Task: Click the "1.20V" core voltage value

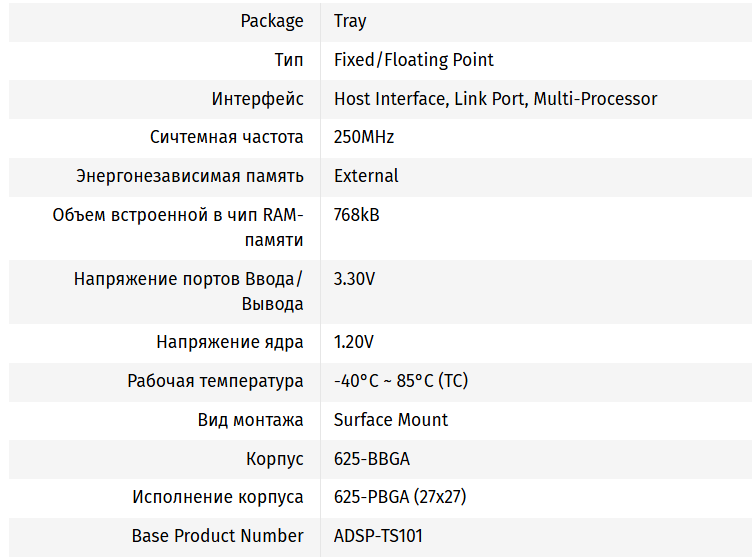Action: pos(354,342)
